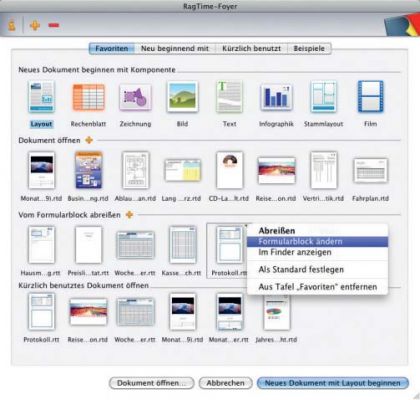This screenshot has width=420, height=400.
Task: Choose the Zeichnung drawing component icon
Action: (135, 97)
